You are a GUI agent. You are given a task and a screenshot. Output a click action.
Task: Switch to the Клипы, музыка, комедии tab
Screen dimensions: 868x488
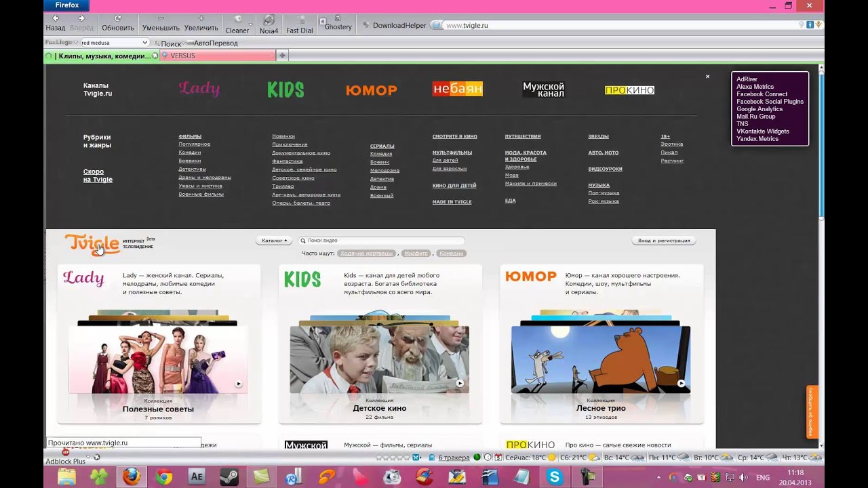tap(102, 56)
